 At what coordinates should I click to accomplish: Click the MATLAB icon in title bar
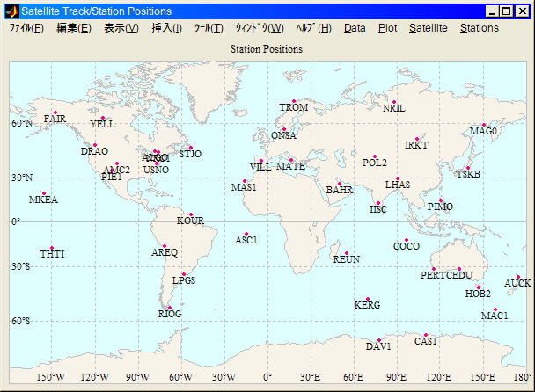pyautogui.click(x=11, y=11)
